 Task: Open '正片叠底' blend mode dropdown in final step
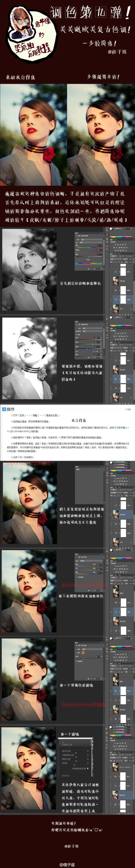click(116, 758)
